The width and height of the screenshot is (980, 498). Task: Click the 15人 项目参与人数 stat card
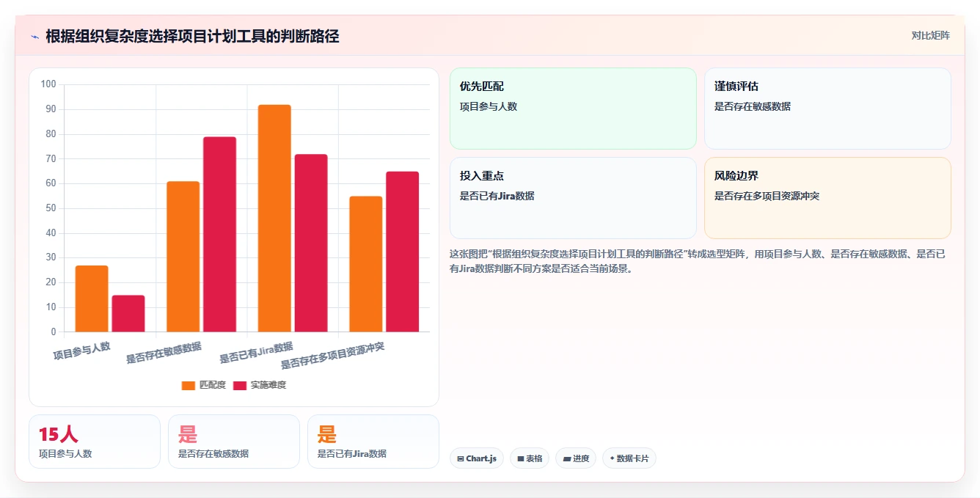coord(95,442)
